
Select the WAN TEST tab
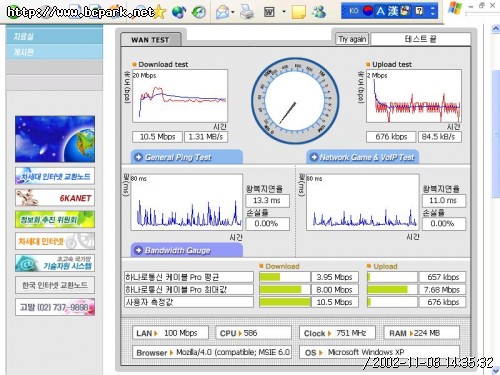(x=150, y=40)
